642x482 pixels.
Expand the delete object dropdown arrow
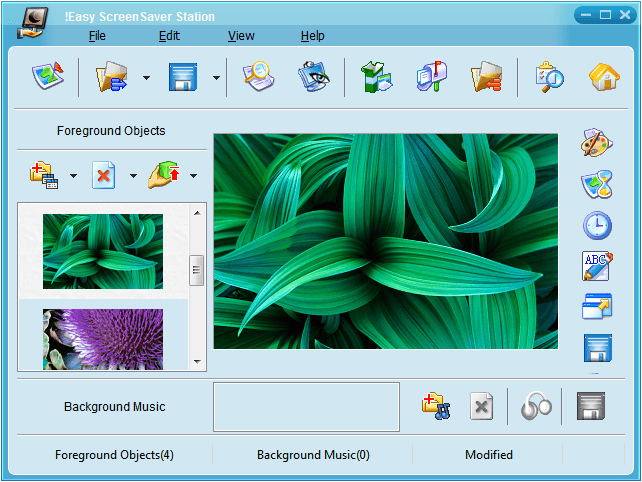coord(133,176)
